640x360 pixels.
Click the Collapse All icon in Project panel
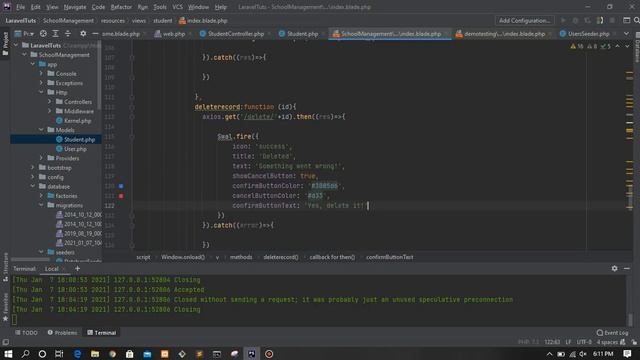[x=68, y=34]
